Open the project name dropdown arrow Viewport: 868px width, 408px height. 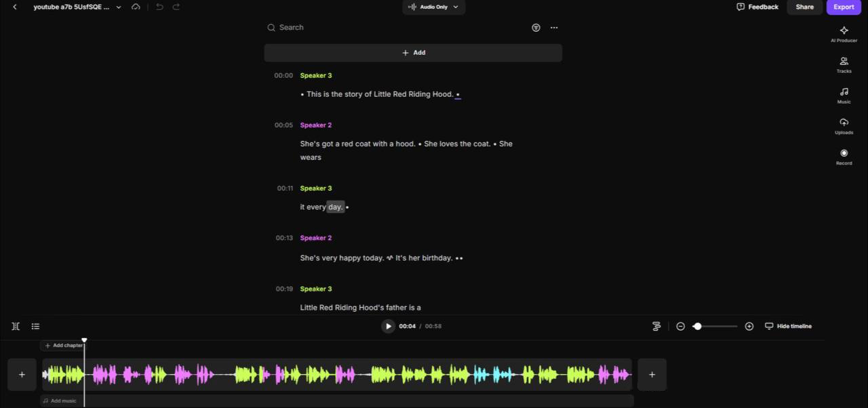(119, 7)
